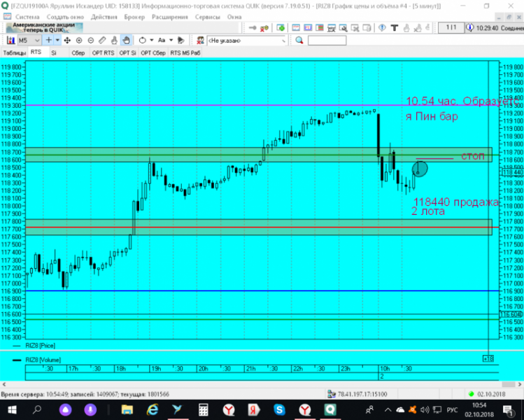Switch to the OPT Si tab

coord(127,52)
